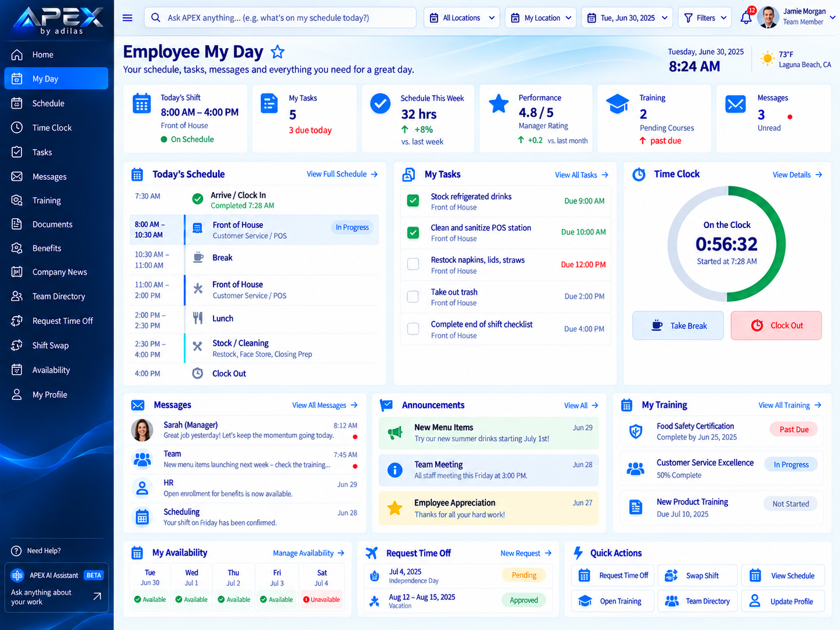The width and height of the screenshot is (840, 630).
Task: Click the Training graduation cap icon
Action: point(617,104)
